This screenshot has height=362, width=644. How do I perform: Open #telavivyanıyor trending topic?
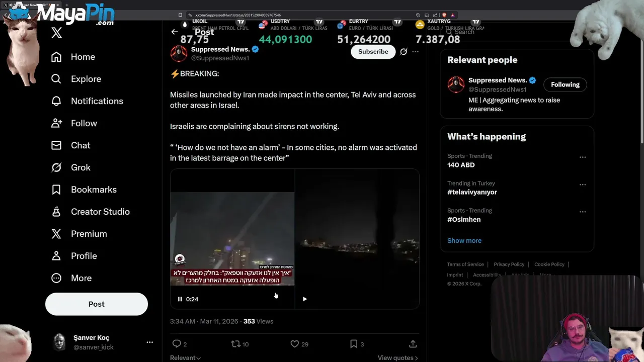pos(472,192)
